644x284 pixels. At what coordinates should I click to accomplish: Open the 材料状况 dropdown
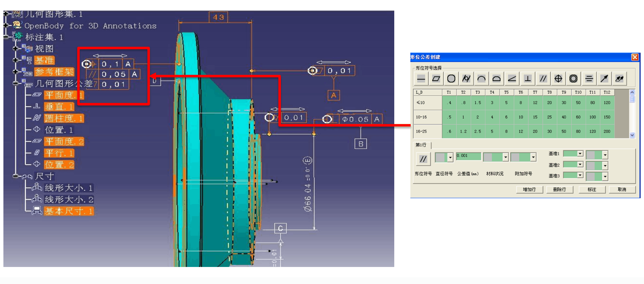click(x=505, y=157)
